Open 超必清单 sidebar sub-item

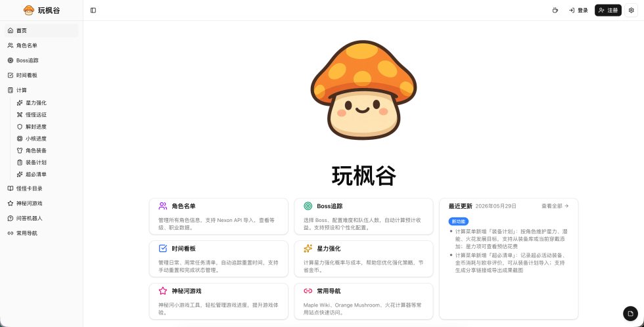pyautogui.click(x=46, y=175)
